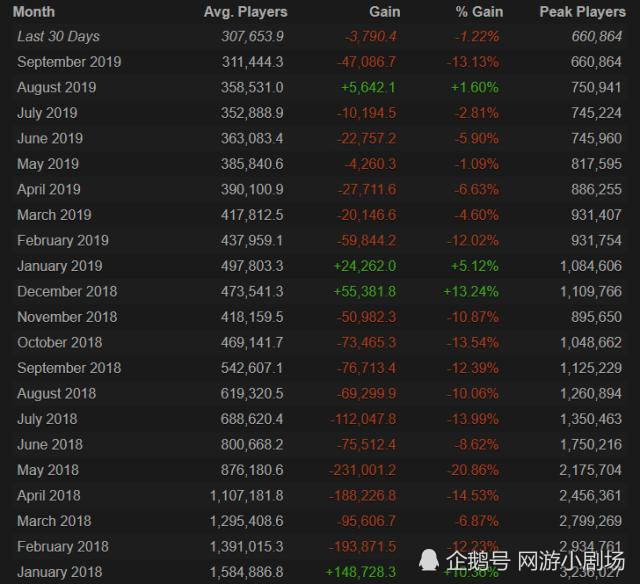Click the percent gain -13.99%

coord(473,419)
